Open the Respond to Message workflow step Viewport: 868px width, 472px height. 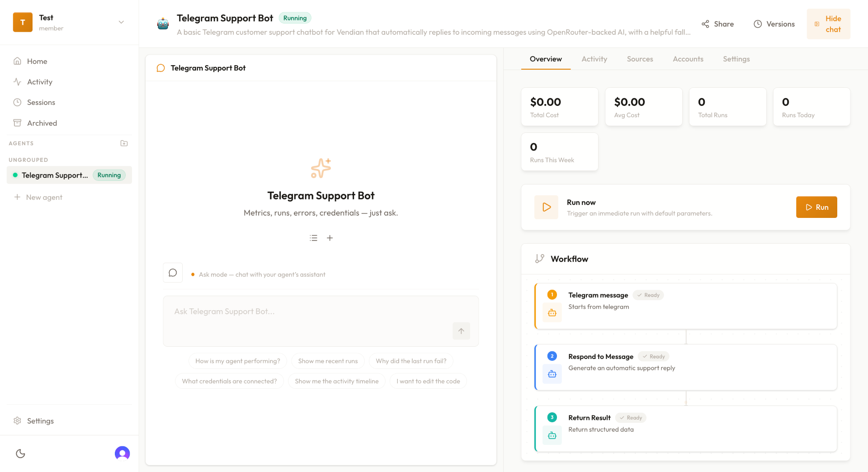click(x=685, y=368)
